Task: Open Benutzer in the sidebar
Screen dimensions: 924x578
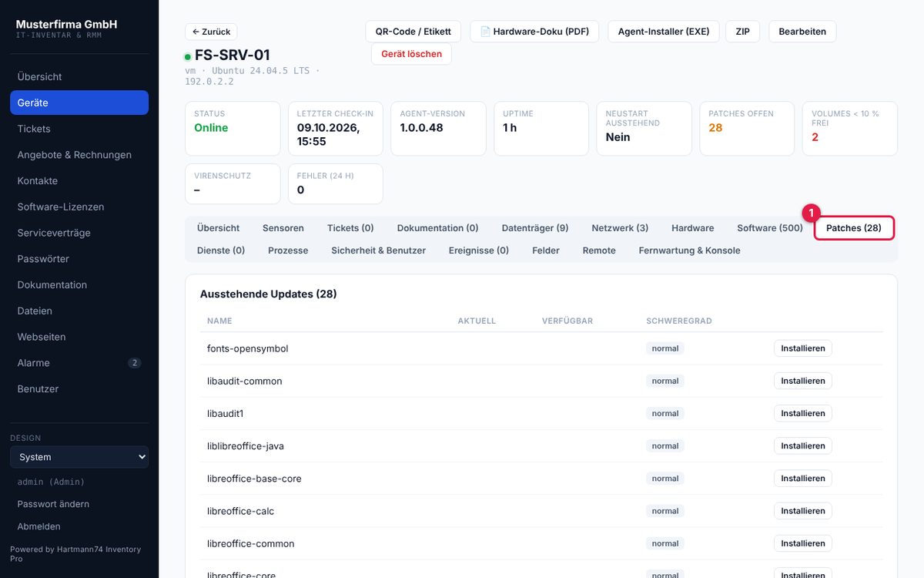Action: tap(79, 389)
